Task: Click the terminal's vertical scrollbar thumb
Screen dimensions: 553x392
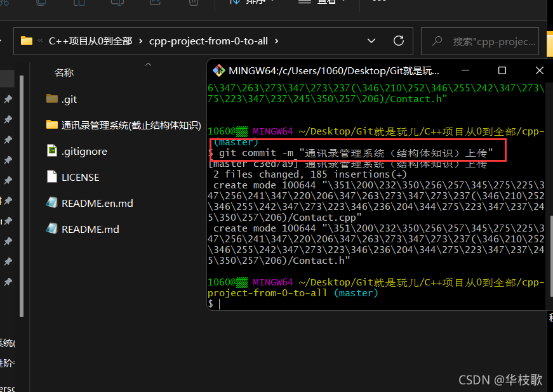Action: (551, 256)
